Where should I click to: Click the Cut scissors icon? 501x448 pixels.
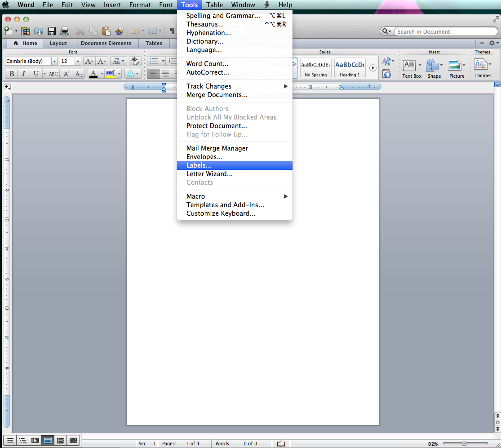coord(80,31)
